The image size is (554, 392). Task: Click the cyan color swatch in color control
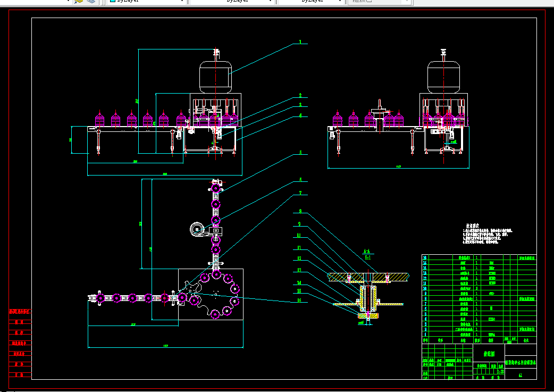click(x=113, y=1)
